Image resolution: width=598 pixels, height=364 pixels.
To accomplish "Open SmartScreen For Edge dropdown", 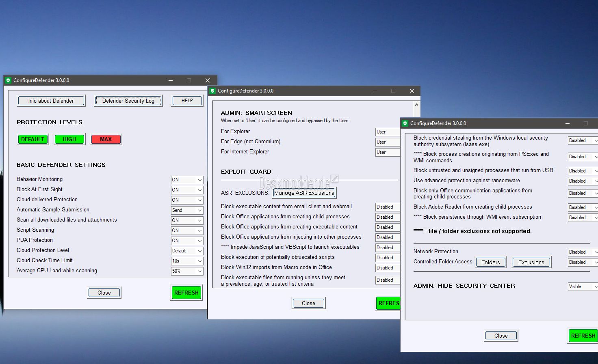I will [x=388, y=142].
